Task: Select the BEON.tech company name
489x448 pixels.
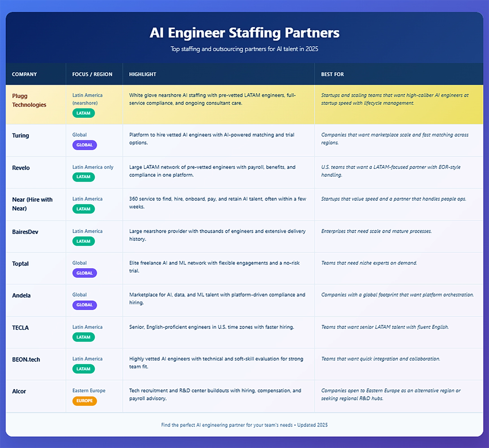Action: (x=26, y=359)
